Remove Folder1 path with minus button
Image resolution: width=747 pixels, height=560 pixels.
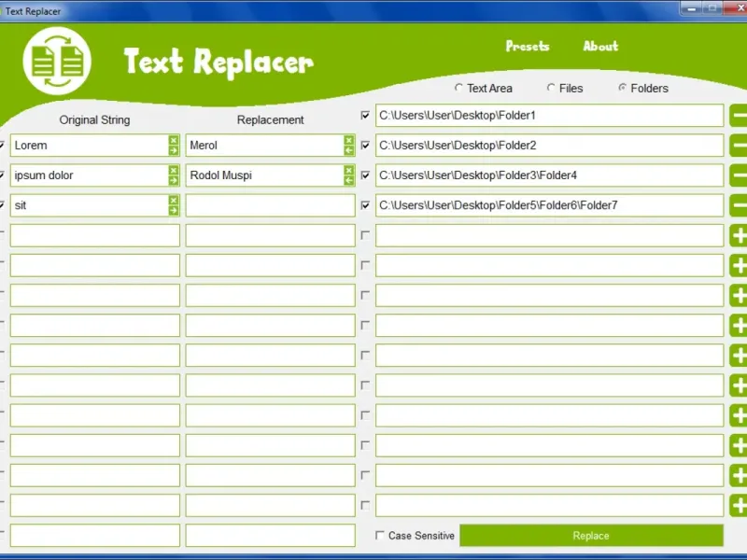739,115
